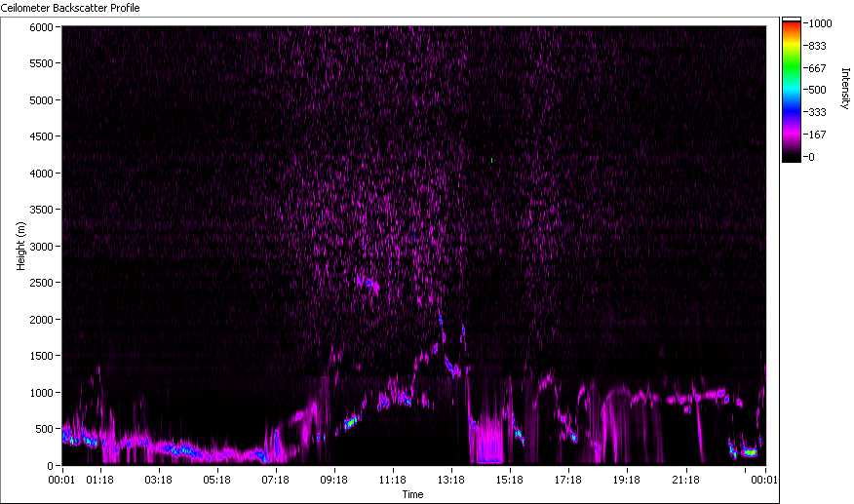The width and height of the screenshot is (854, 504).
Task: Click the 11:18 time tick label
Action: tap(393, 480)
